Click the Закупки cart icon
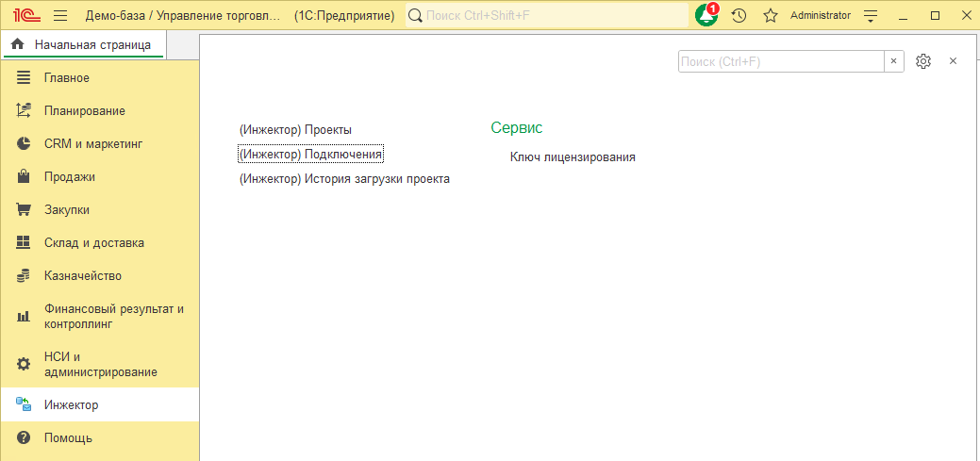980x461 pixels. (24, 210)
